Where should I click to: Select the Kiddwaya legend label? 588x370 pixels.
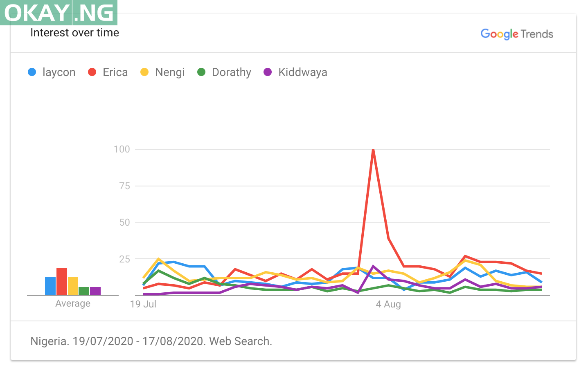click(302, 72)
